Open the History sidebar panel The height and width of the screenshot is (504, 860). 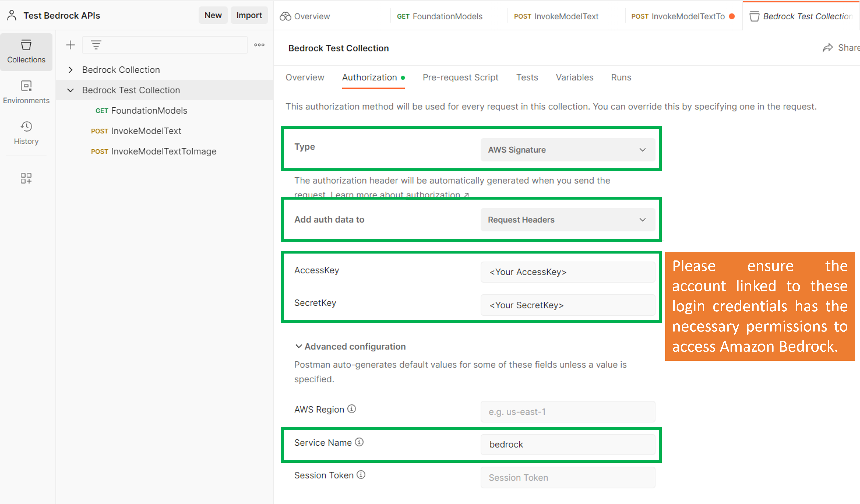(26, 133)
